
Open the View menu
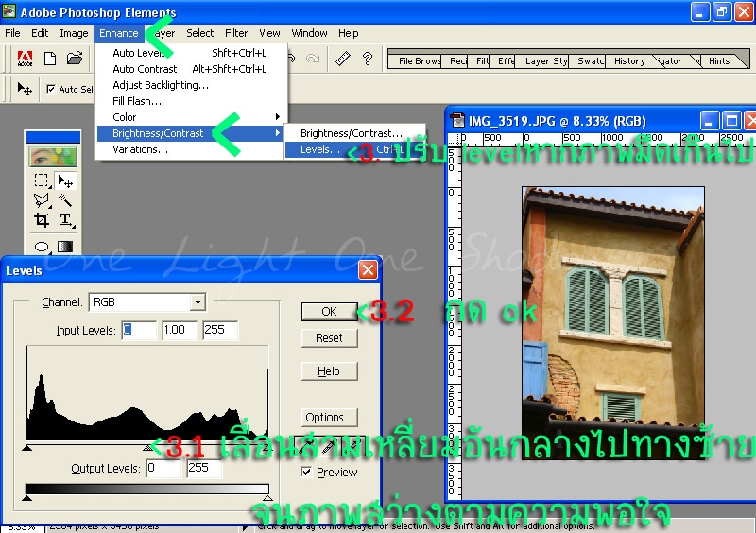[x=269, y=33]
